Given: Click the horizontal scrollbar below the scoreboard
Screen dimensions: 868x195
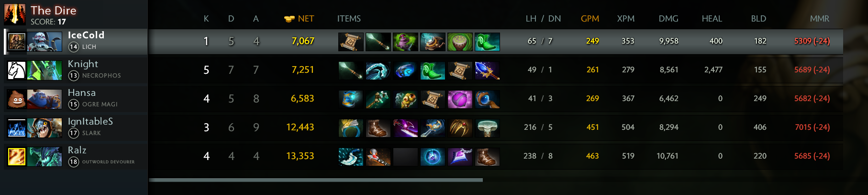Looking at the screenshot, I should click(x=316, y=180).
